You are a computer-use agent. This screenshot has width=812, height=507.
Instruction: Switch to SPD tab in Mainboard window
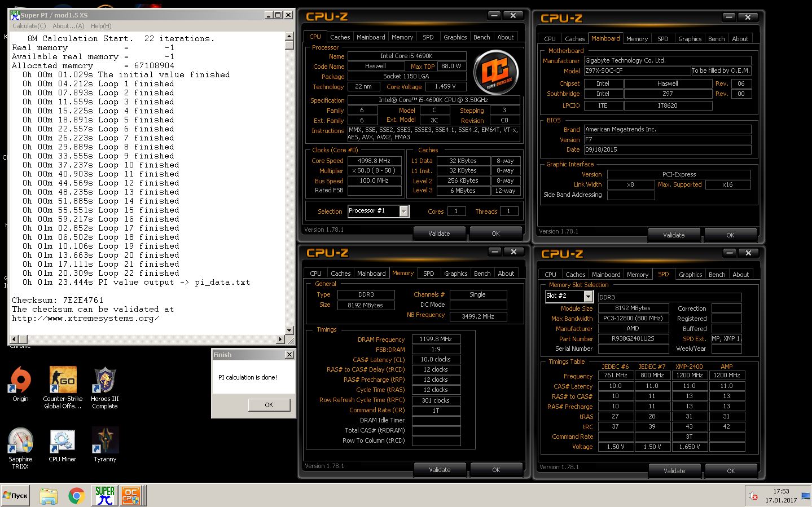click(663, 39)
